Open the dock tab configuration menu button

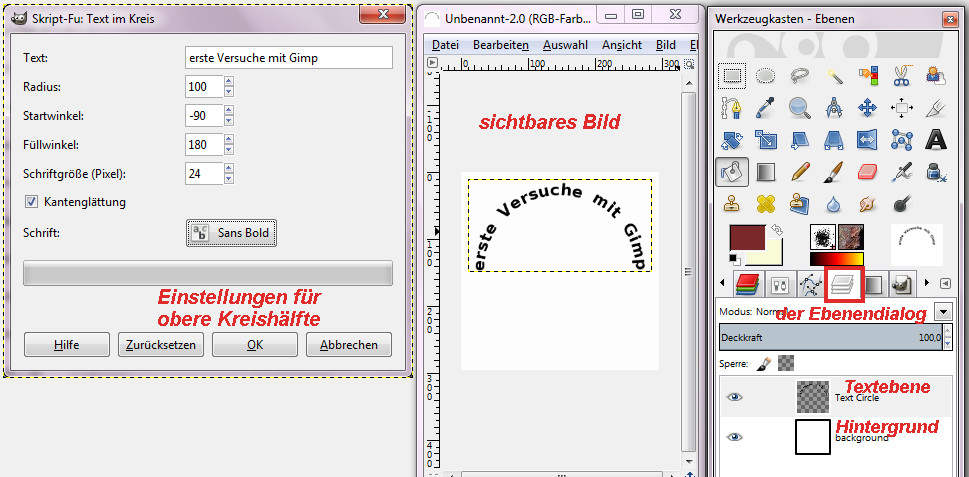(x=945, y=283)
